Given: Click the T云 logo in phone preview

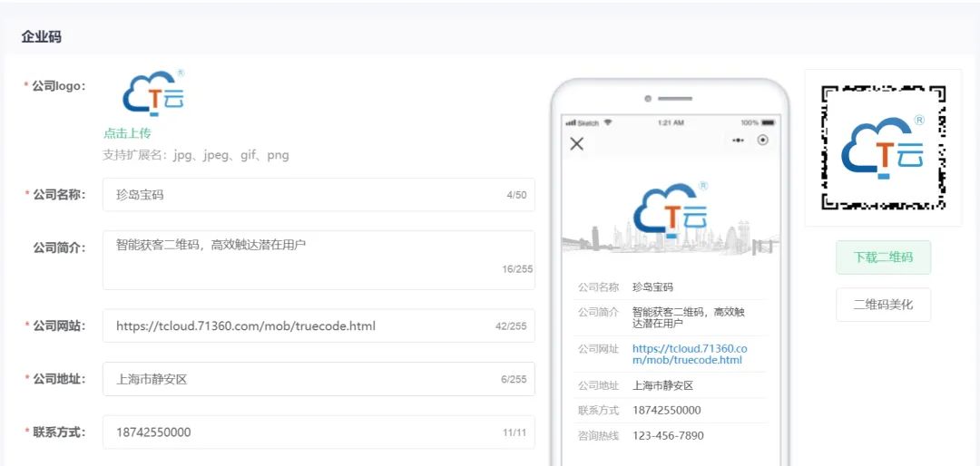Looking at the screenshot, I should [671, 209].
